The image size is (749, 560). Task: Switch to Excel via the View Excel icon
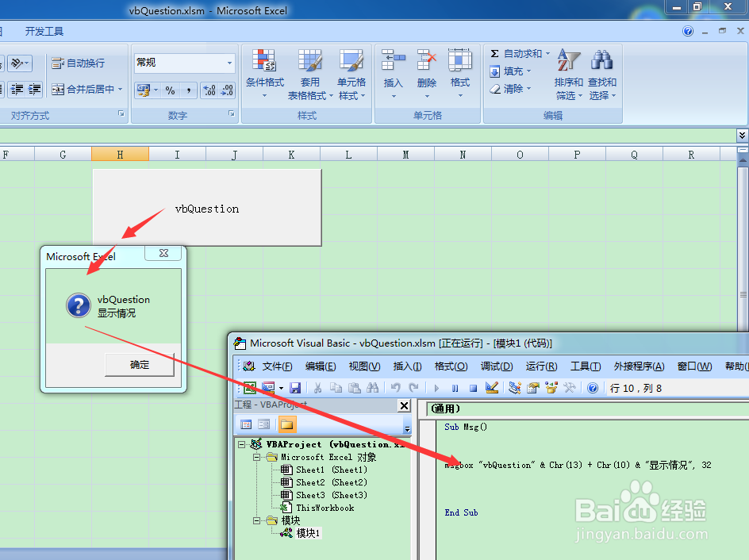[252, 387]
